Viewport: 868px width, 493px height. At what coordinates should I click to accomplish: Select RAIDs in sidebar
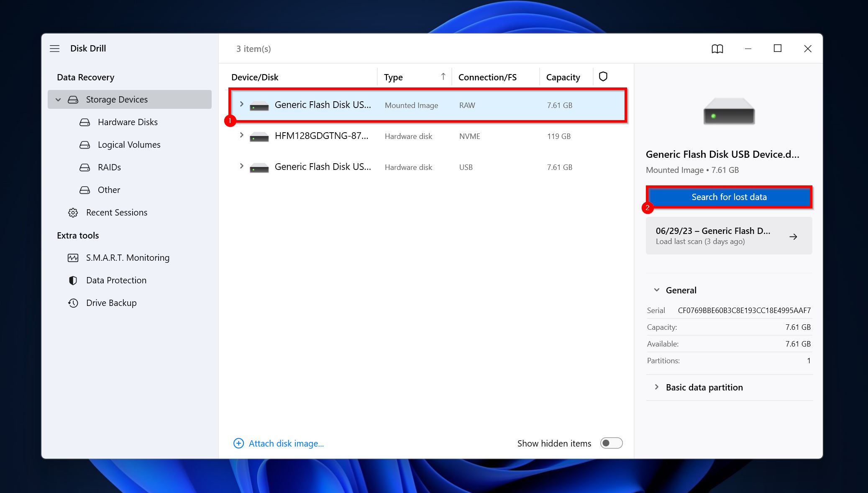pyautogui.click(x=109, y=167)
